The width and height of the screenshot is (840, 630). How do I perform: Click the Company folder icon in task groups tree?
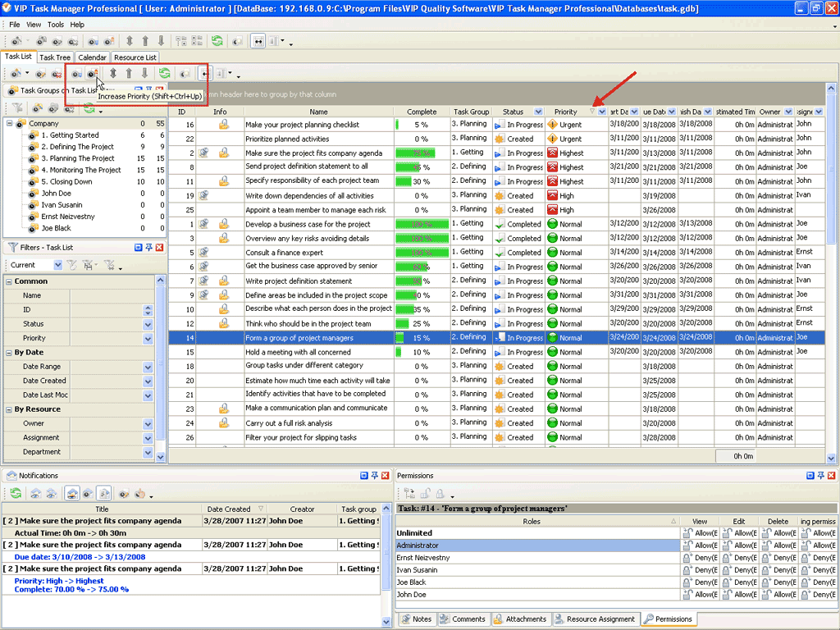click(21, 124)
